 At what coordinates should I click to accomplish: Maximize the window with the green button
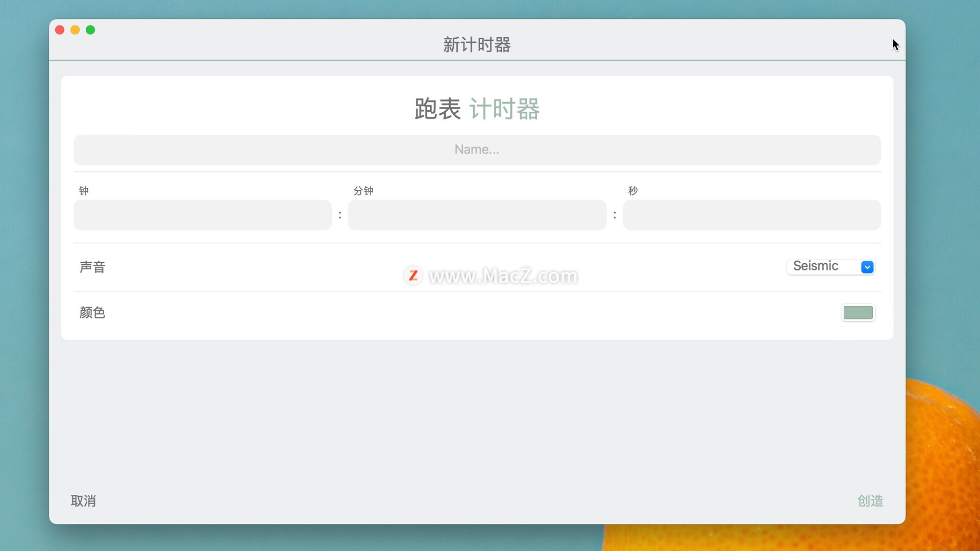tap(90, 30)
